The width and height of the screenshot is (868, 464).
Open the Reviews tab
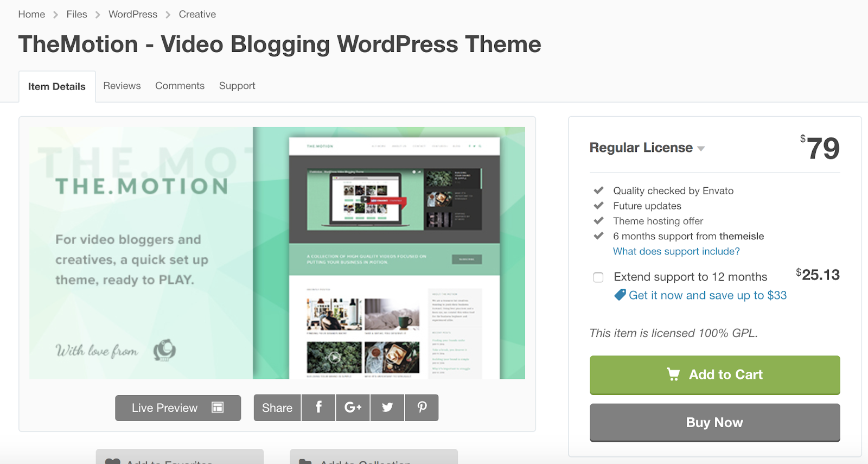122,86
